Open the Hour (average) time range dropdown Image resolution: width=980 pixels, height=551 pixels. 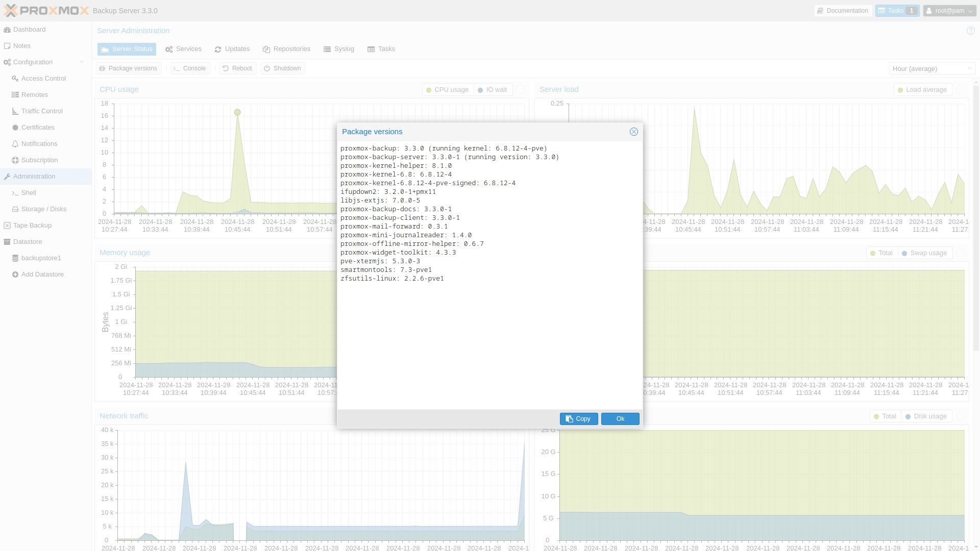[x=932, y=68]
